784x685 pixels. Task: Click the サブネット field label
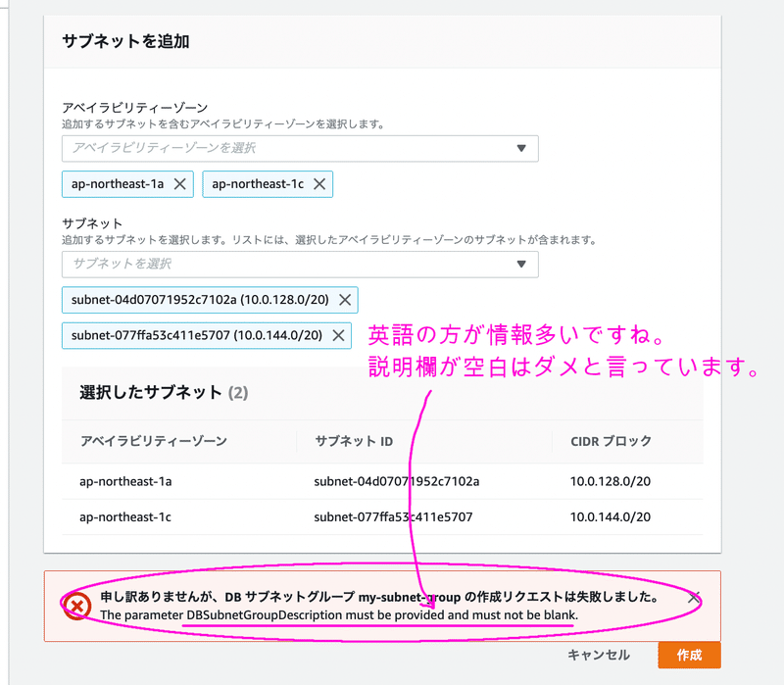click(x=92, y=223)
